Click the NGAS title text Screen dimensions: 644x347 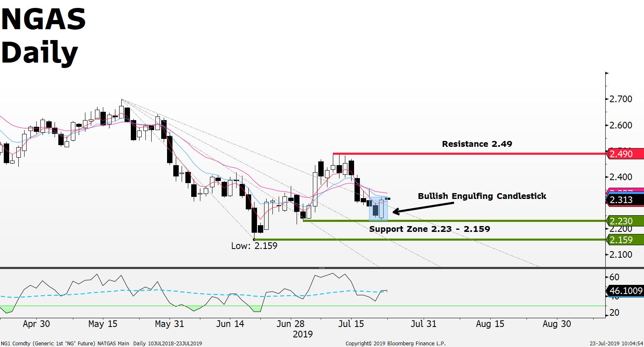[43, 20]
